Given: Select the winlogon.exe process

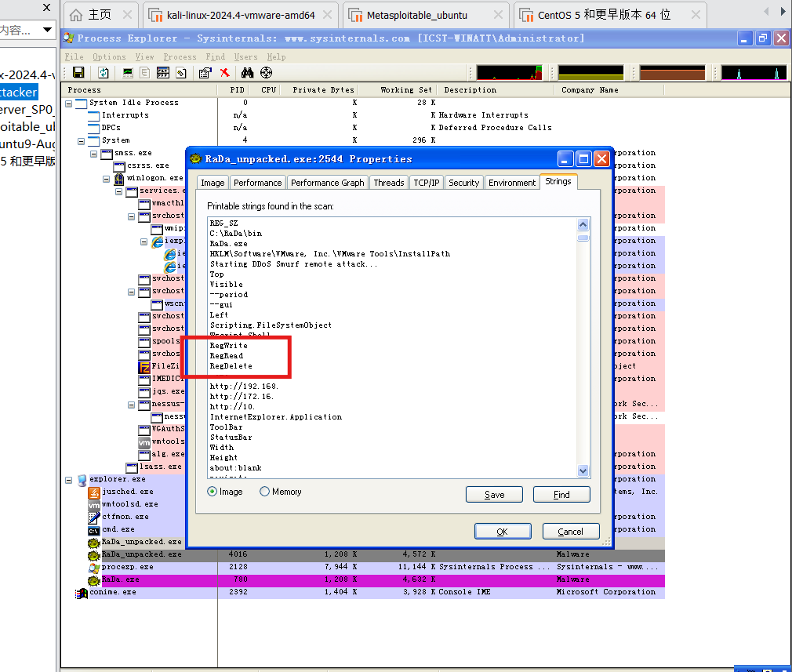Looking at the screenshot, I should 154,178.
